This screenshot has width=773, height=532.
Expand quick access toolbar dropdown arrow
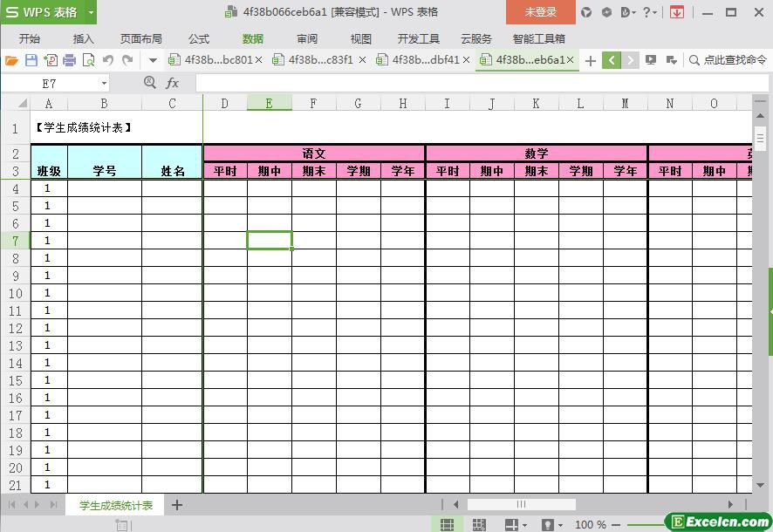point(153,60)
